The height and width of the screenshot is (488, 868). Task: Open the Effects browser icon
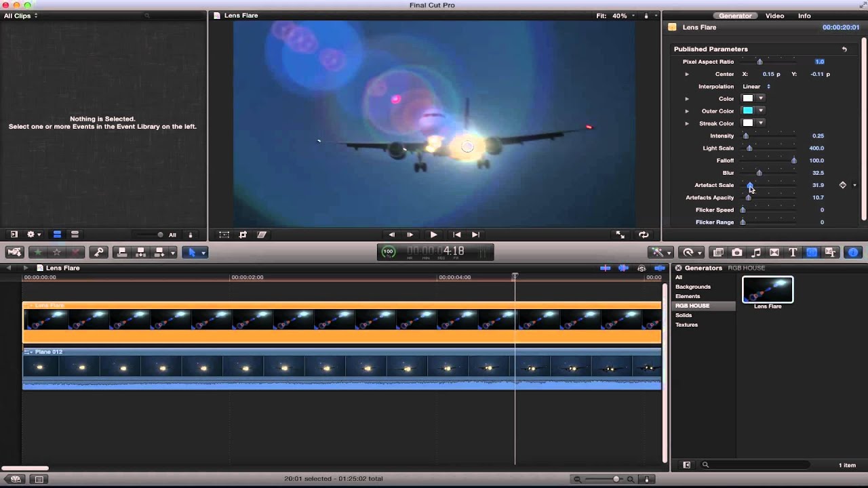point(719,252)
